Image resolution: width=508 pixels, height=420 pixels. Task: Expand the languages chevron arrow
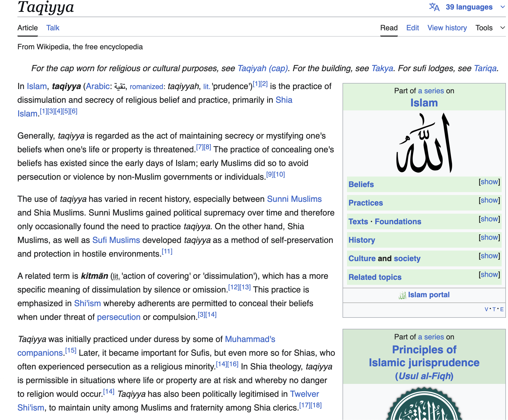(x=502, y=7)
